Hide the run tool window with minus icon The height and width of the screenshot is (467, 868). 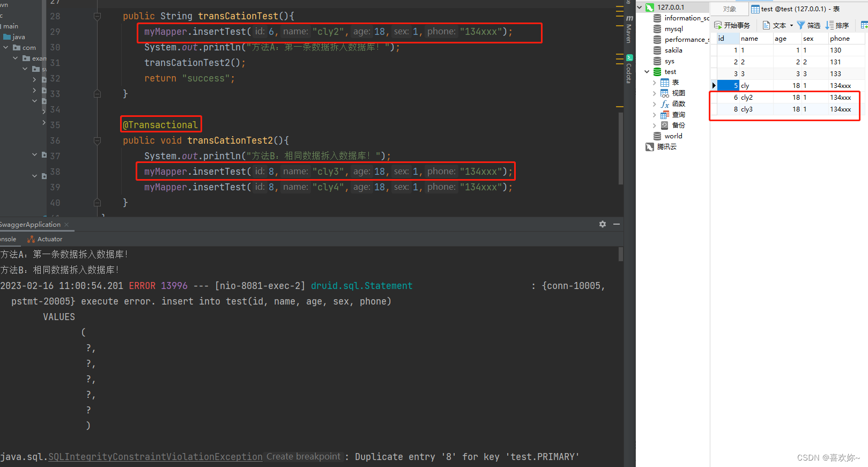[x=617, y=224]
